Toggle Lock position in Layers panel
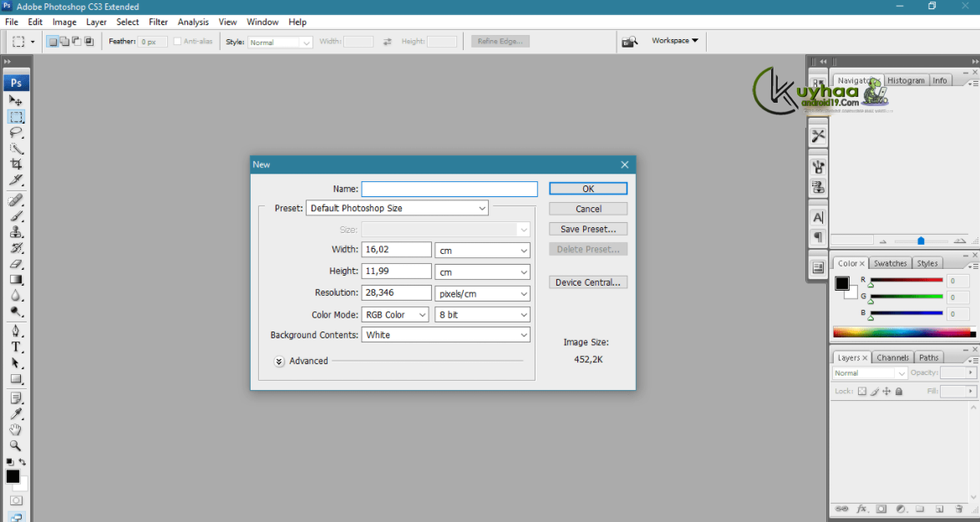This screenshot has height=522, width=980. [886, 392]
